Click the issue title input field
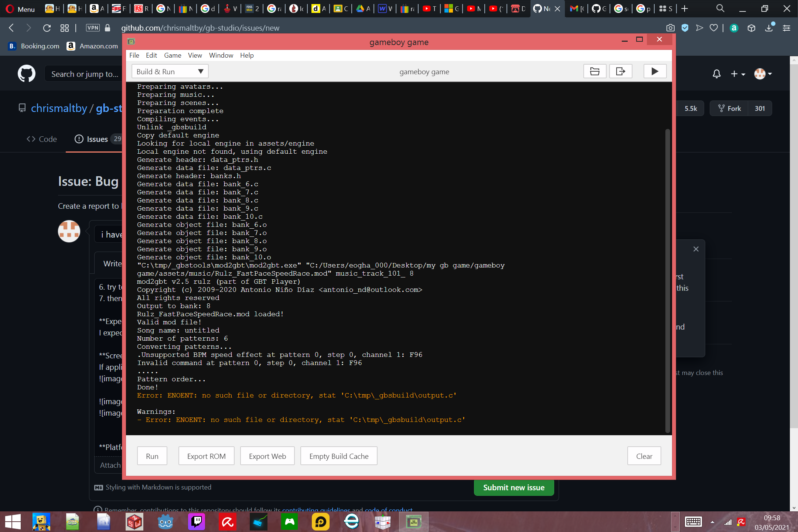This screenshot has height=532, width=798. click(108, 234)
